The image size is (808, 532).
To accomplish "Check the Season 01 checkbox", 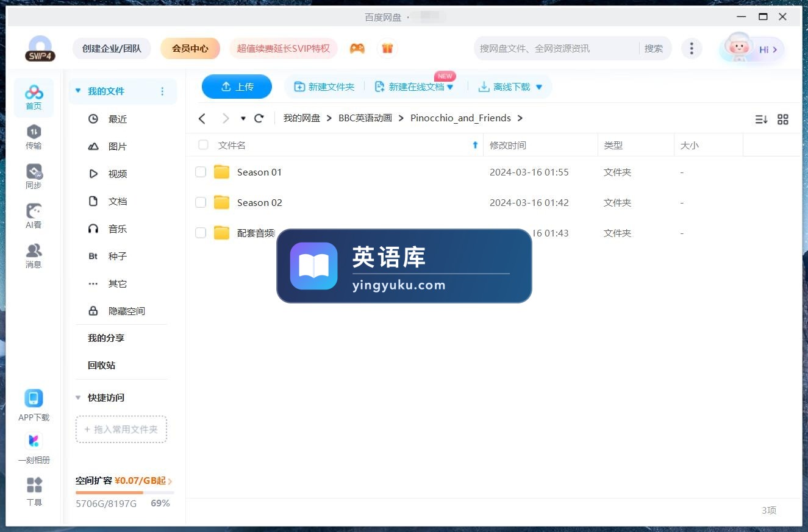I will 201,172.
